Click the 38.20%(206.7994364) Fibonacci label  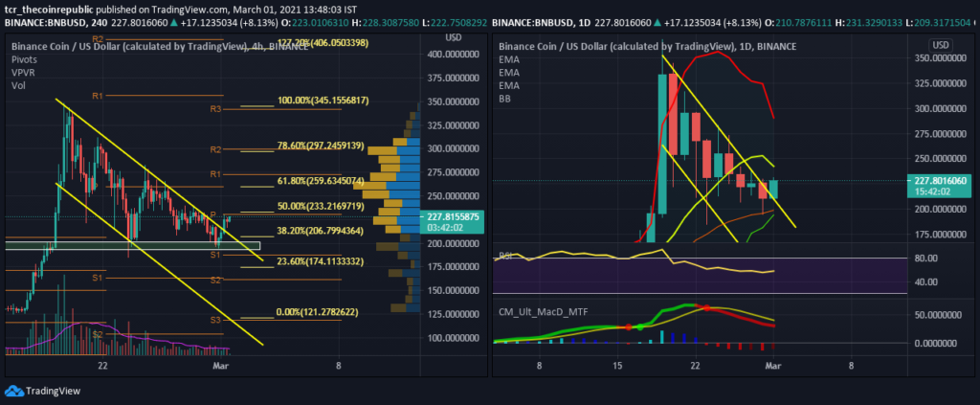(x=321, y=232)
